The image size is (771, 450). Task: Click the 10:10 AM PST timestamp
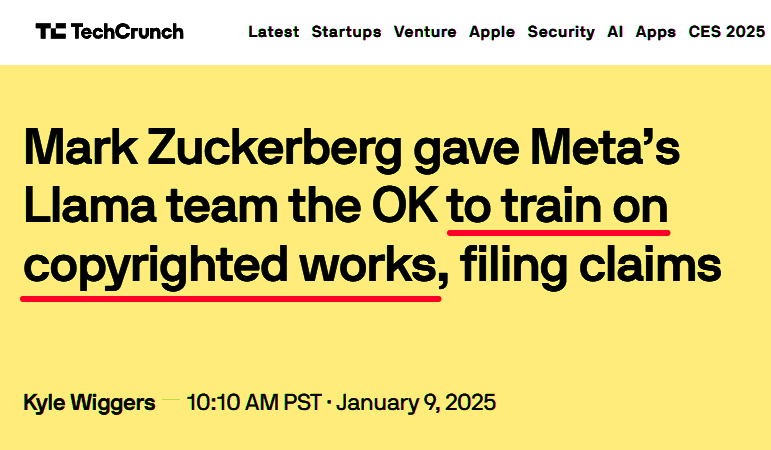pos(254,403)
